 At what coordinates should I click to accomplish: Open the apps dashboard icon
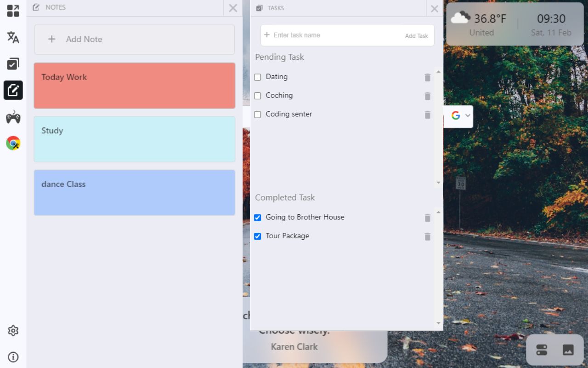(x=13, y=11)
